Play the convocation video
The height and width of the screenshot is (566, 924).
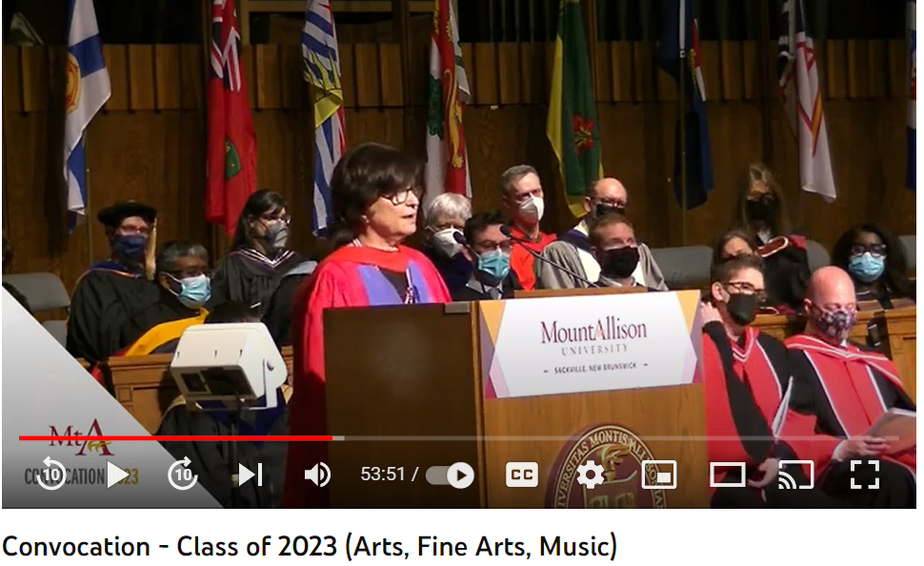coord(117,475)
